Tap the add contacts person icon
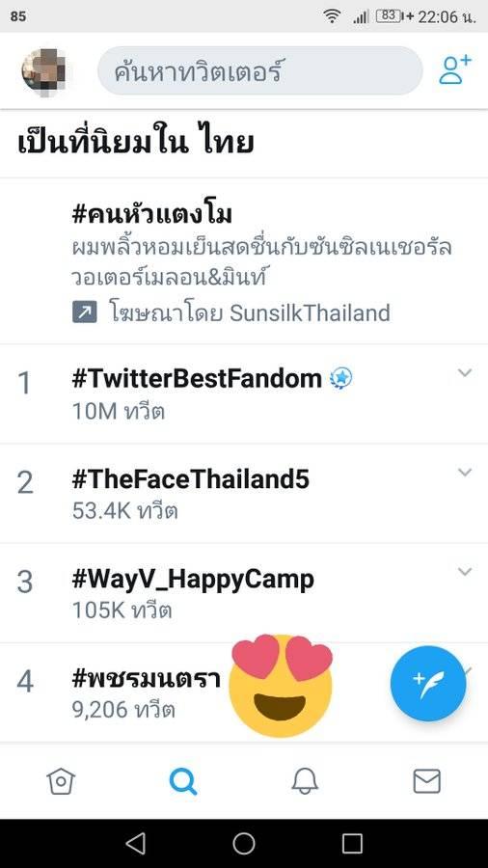 click(x=455, y=70)
